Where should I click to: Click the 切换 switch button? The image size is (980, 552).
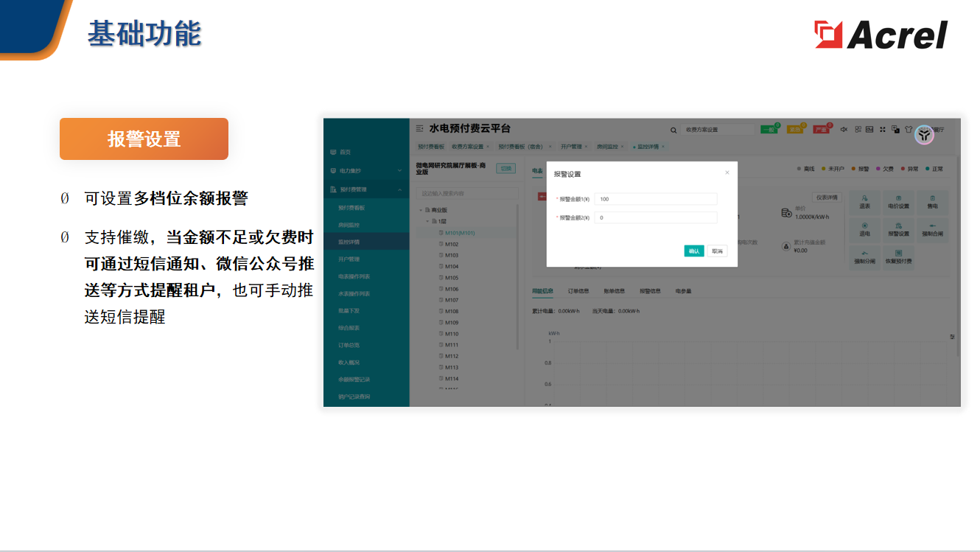coord(506,169)
